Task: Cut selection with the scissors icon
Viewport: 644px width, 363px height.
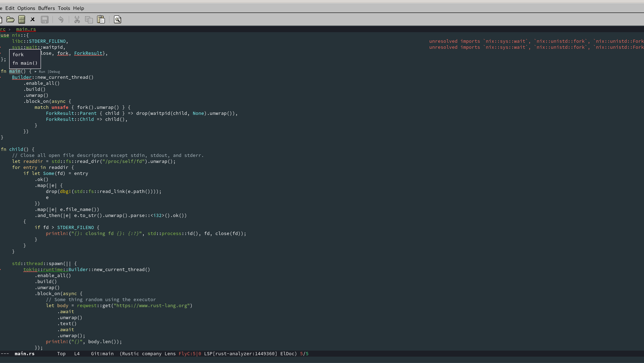Action: [x=77, y=19]
